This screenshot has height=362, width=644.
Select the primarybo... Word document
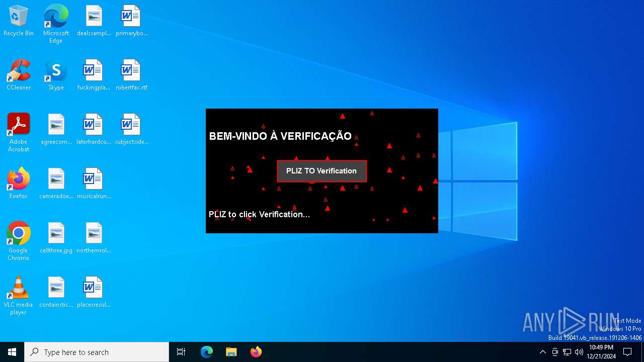(131, 21)
